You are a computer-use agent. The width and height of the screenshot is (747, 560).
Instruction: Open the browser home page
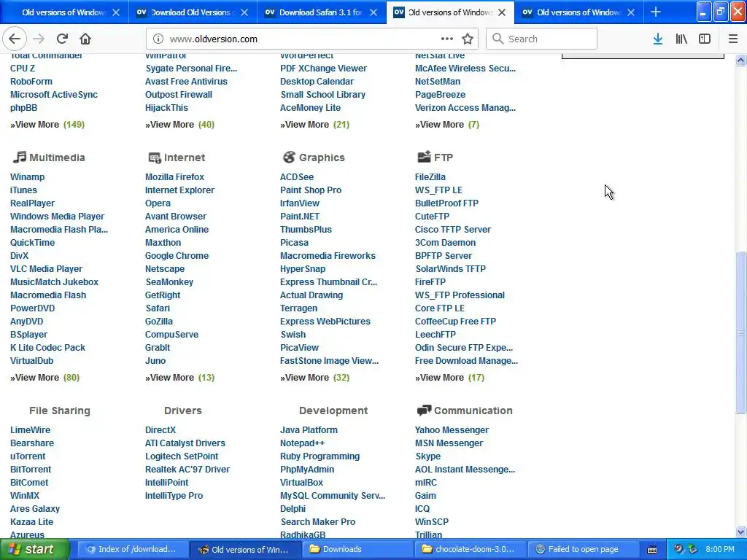[85, 39]
